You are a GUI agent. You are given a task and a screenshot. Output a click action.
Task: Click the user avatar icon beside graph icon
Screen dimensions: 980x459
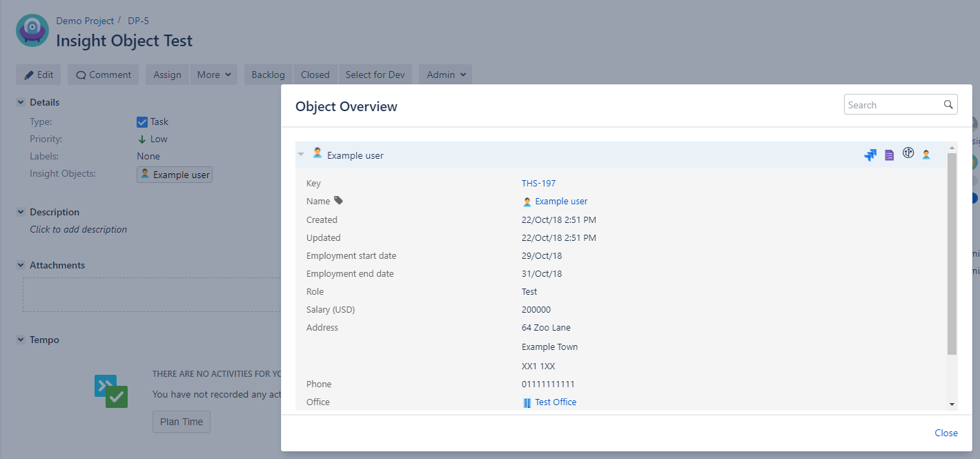(926, 155)
